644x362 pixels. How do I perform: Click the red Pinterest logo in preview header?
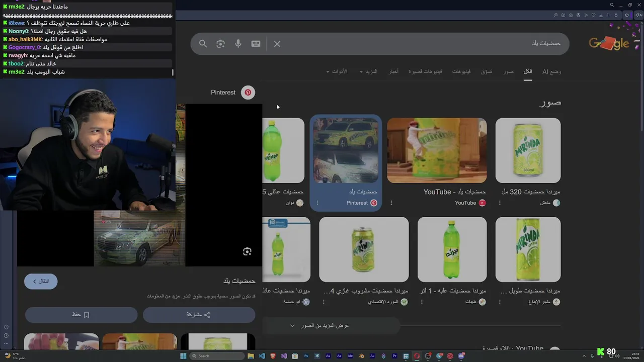tap(248, 93)
